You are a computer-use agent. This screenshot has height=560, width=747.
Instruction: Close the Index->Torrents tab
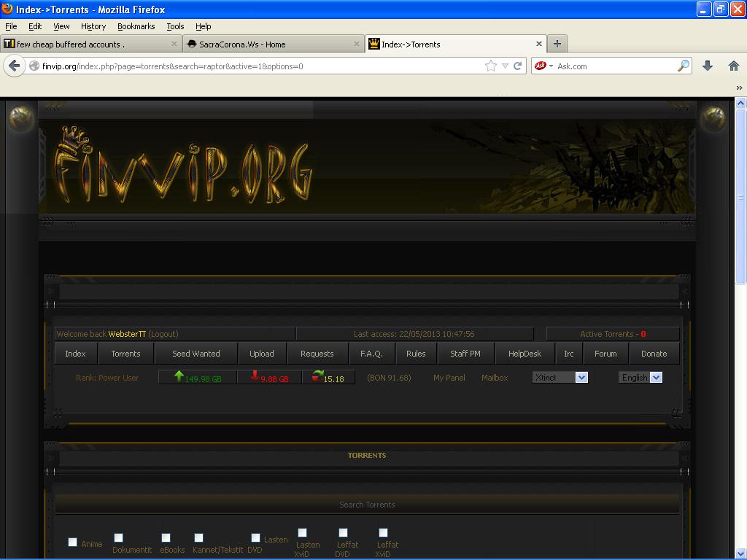539,44
